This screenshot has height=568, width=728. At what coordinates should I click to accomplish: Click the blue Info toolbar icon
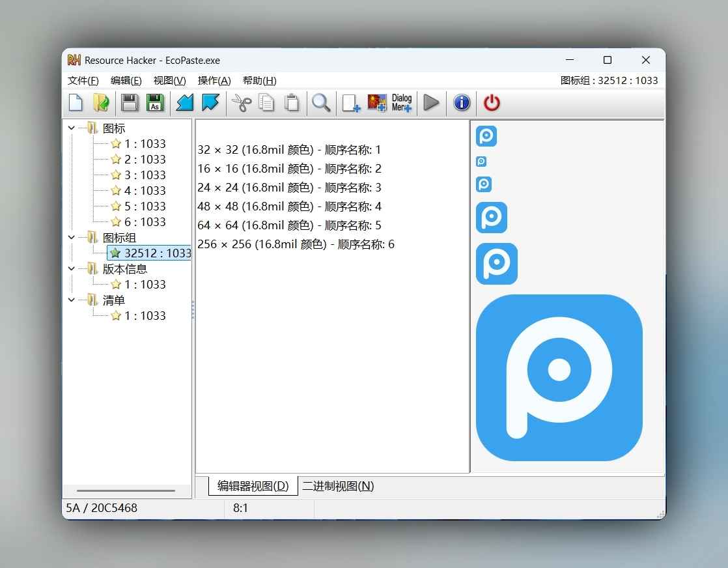(x=461, y=103)
